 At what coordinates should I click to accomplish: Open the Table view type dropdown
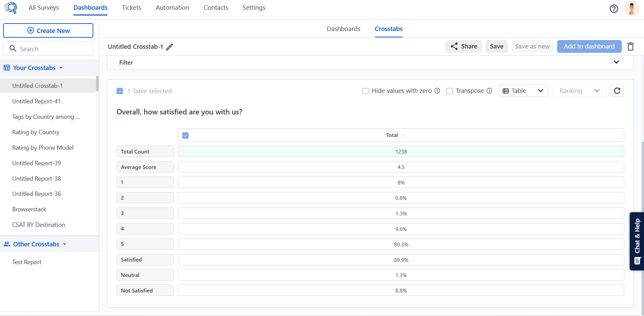[523, 91]
